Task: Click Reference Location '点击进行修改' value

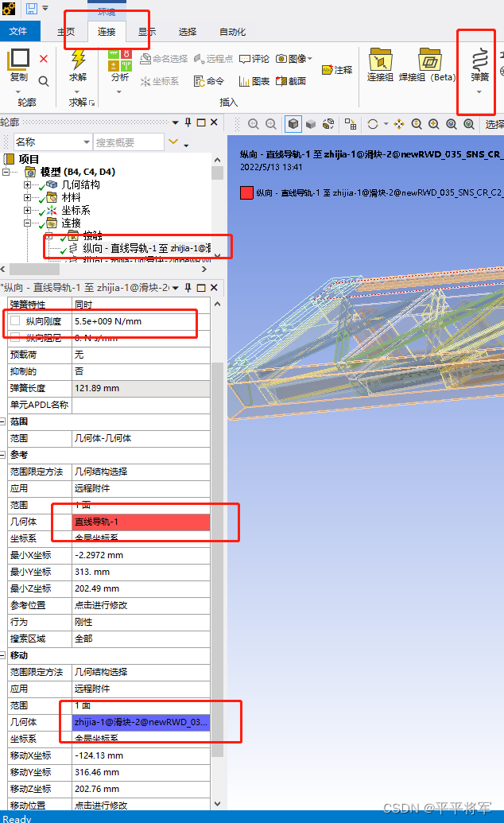Action: pos(141,605)
